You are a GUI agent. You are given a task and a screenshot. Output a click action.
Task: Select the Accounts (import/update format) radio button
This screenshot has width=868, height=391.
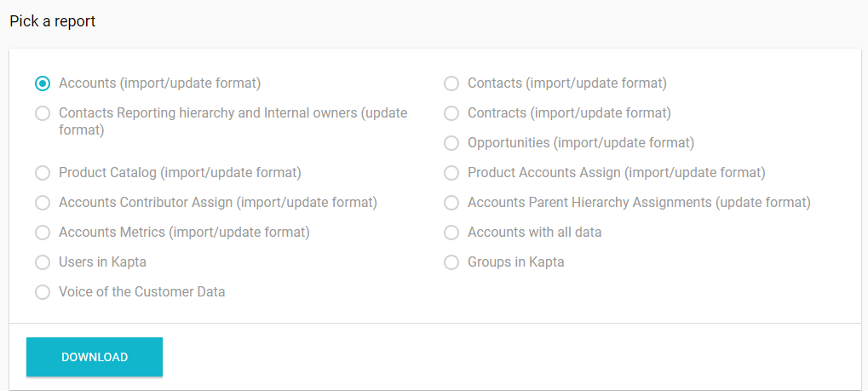click(x=43, y=83)
